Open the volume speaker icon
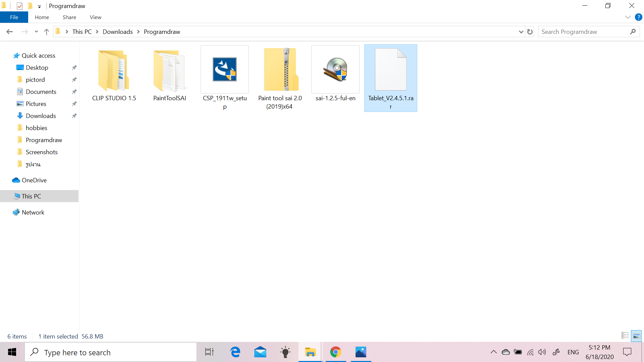 (x=542, y=352)
